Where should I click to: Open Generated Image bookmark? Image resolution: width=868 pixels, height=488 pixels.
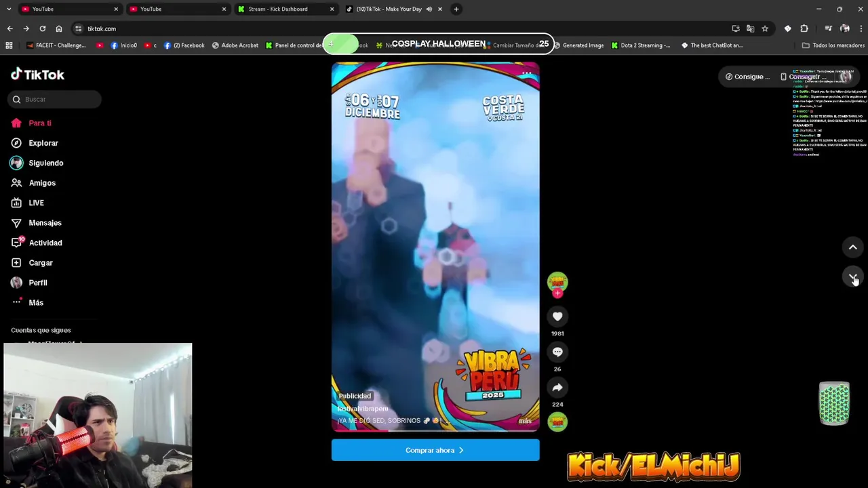578,45
